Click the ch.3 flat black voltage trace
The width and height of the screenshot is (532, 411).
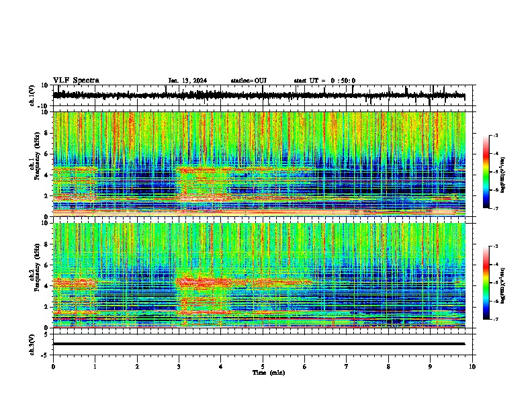[259, 344]
